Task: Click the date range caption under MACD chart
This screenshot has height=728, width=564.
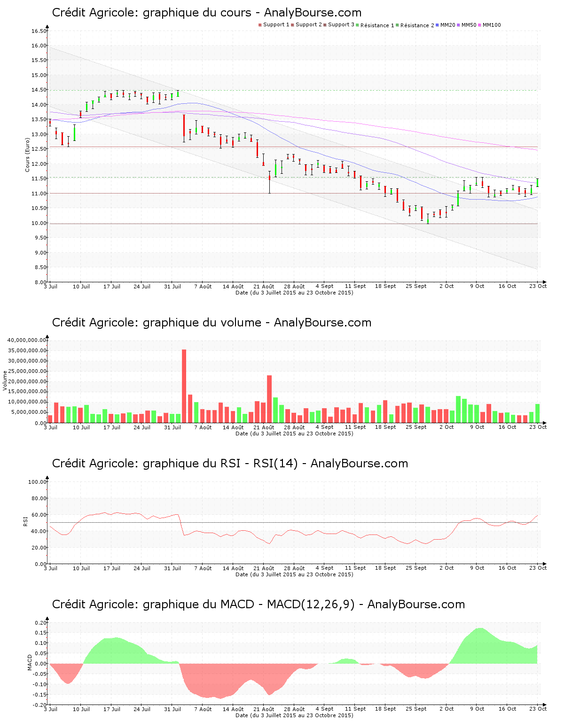Action: (x=294, y=715)
